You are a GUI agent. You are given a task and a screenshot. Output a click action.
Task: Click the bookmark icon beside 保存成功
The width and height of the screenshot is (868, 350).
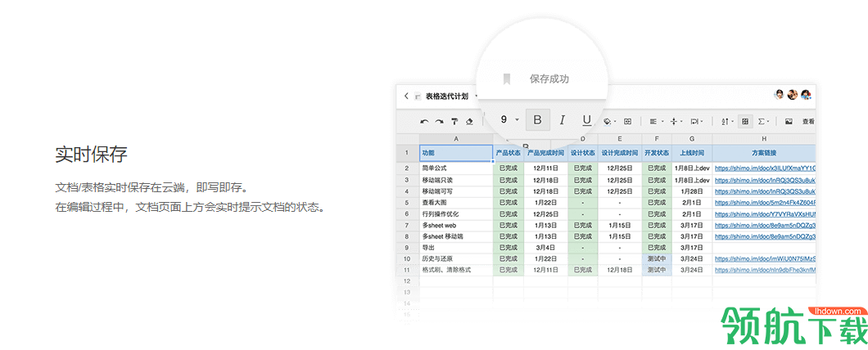click(506, 79)
